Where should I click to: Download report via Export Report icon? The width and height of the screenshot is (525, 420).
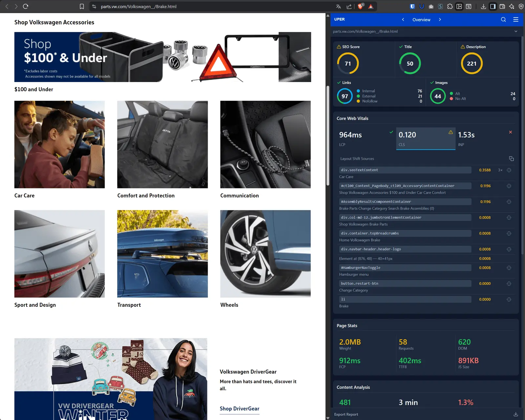(516, 414)
